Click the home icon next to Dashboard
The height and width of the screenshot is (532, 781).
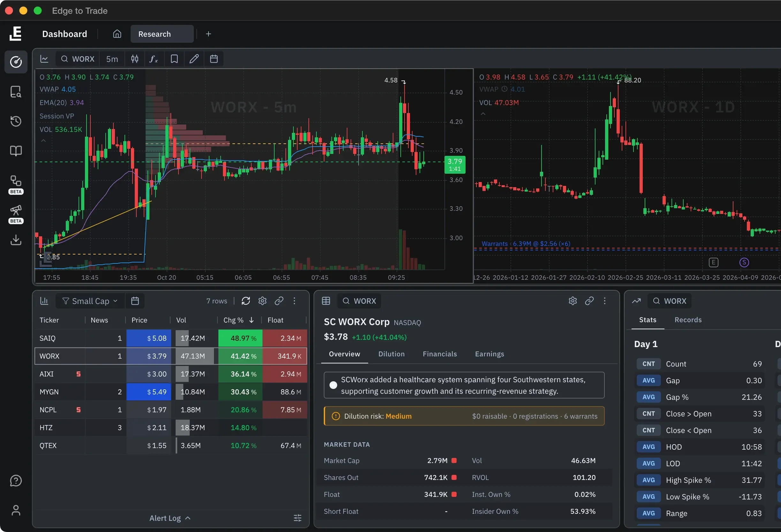coord(117,34)
